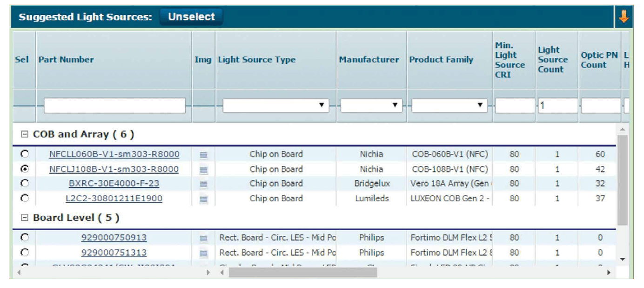The height and width of the screenshot is (288, 644).
Task: Click vertical scrollbar down arrow
Action: click(622, 259)
